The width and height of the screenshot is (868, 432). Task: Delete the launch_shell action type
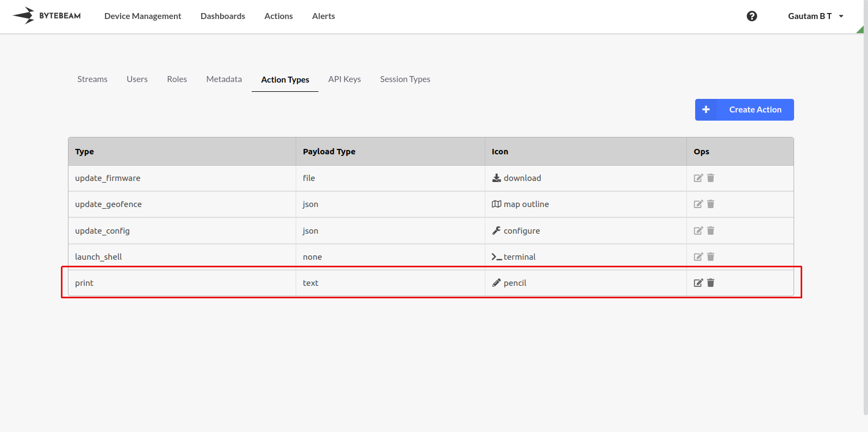710,256
